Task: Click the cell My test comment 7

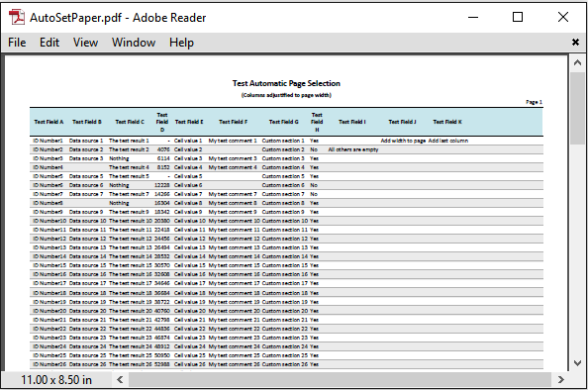Action: 233,194
